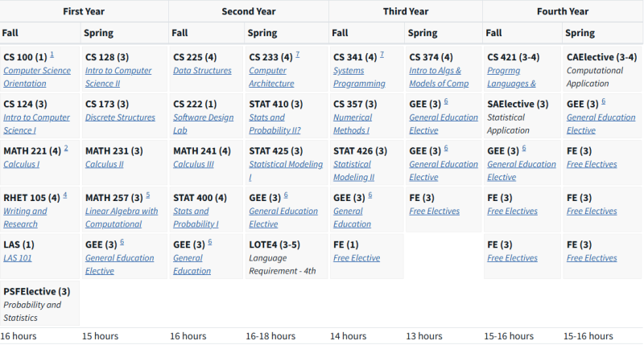
Task: Select the Language Requirement - 4th text
Action: tap(283, 265)
